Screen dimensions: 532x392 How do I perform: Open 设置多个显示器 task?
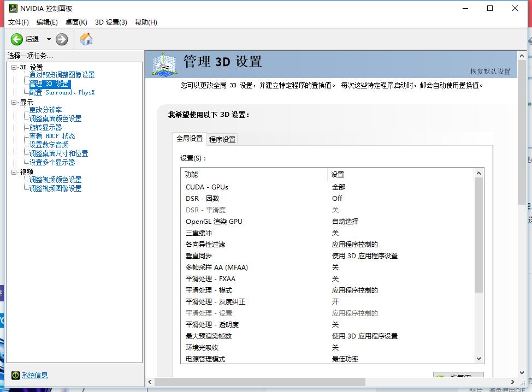coord(52,163)
